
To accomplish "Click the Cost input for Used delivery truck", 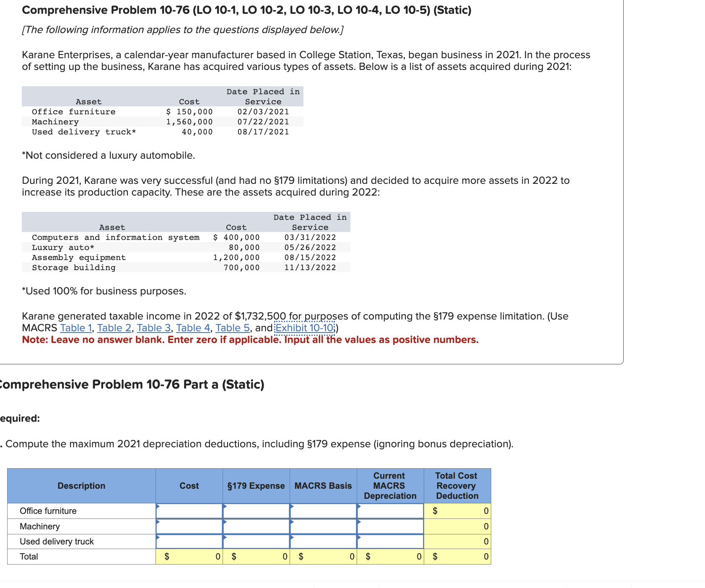I will (189, 541).
